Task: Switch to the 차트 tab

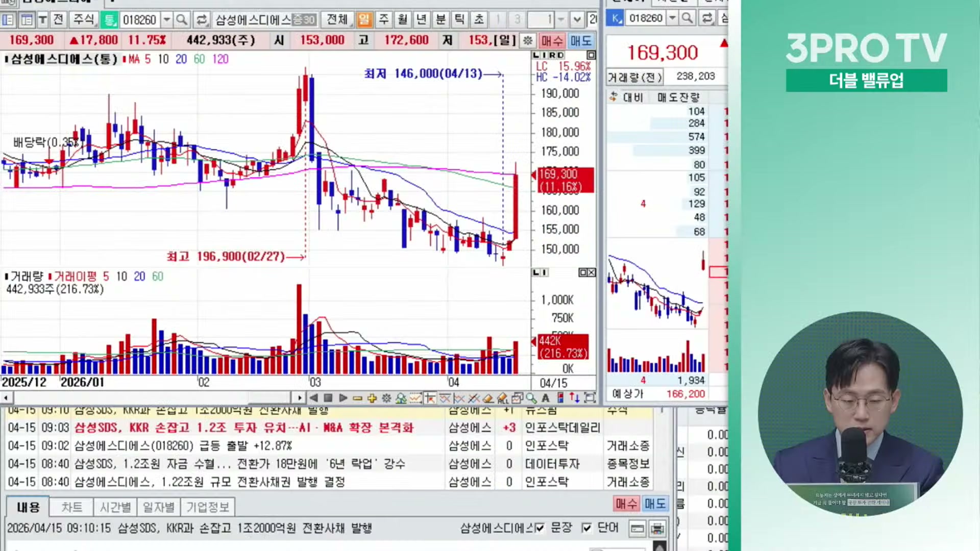Action: [71, 507]
